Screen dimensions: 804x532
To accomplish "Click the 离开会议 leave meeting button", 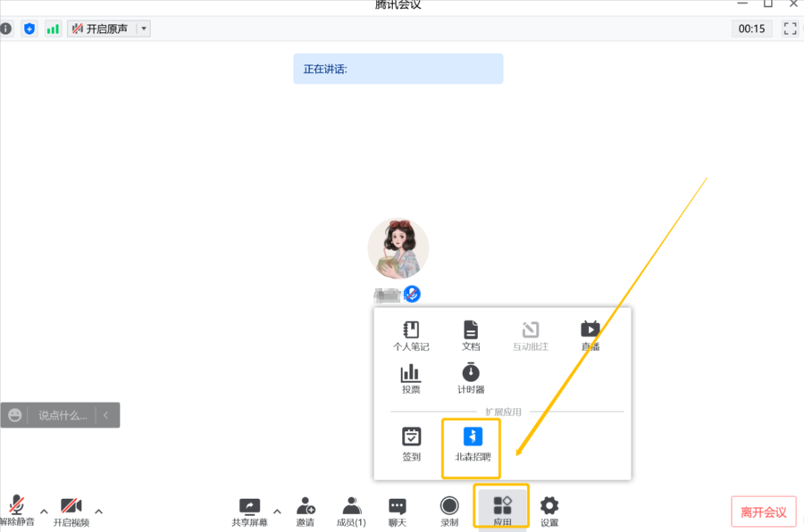I will 764,511.
